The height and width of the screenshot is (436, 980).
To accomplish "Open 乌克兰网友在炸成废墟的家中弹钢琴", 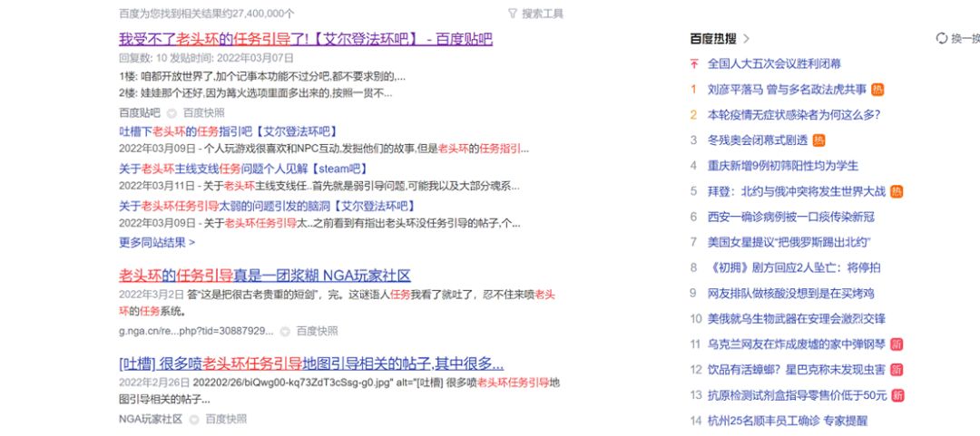I will [x=797, y=344].
